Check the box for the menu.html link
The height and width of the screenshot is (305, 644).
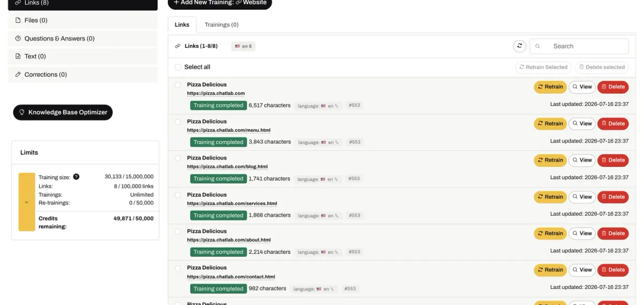click(178, 121)
